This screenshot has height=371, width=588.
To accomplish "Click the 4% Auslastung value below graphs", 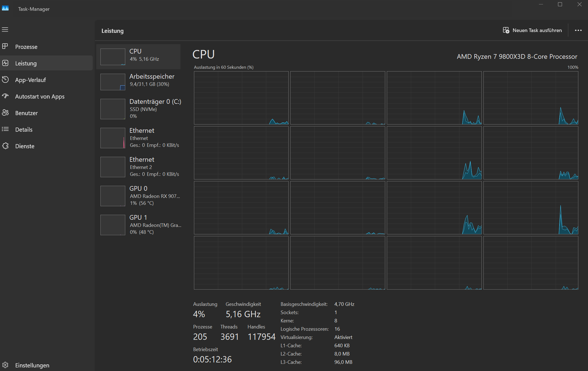I will click(199, 314).
